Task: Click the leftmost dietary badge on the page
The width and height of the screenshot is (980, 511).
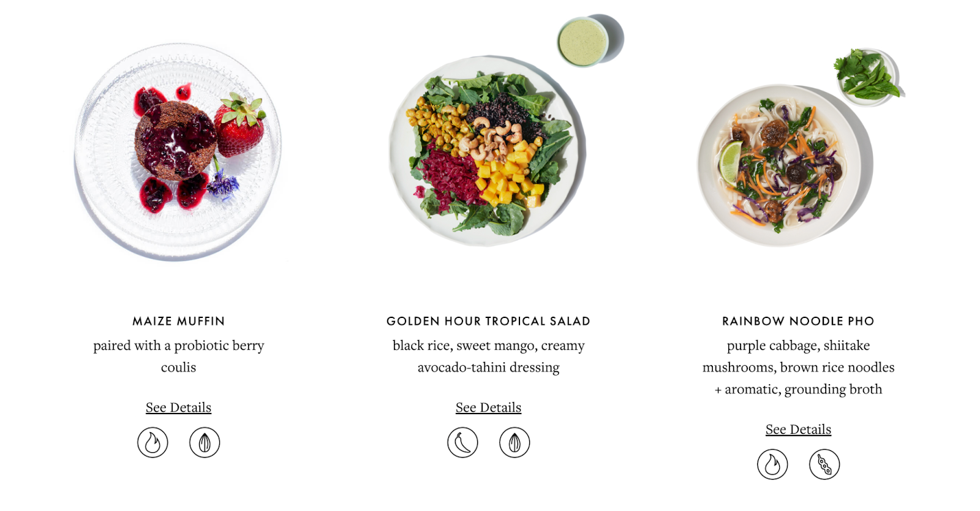Action: click(153, 442)
